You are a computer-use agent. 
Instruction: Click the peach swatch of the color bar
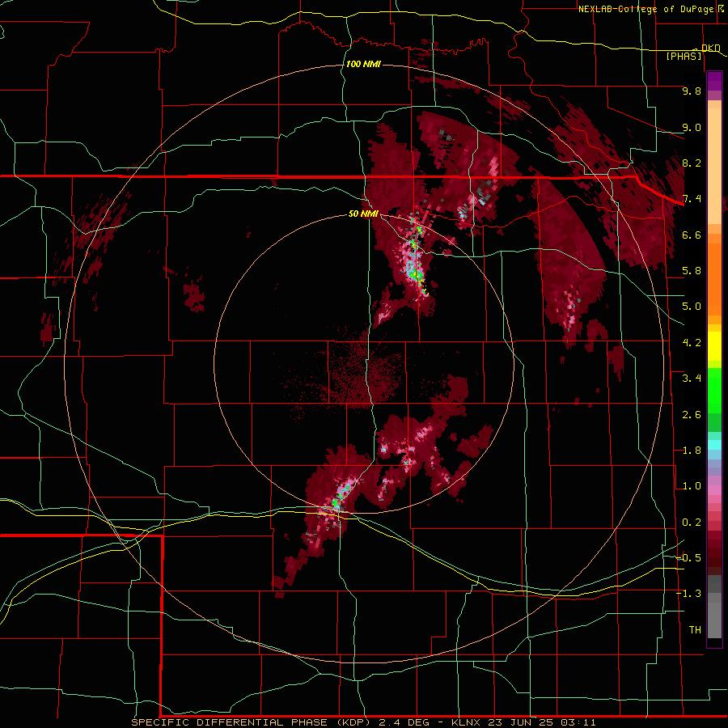(714, 167)
